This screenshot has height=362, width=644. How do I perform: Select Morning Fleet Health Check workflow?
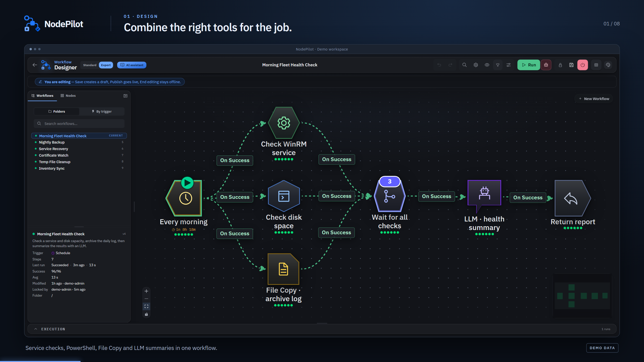coord(79,136)
